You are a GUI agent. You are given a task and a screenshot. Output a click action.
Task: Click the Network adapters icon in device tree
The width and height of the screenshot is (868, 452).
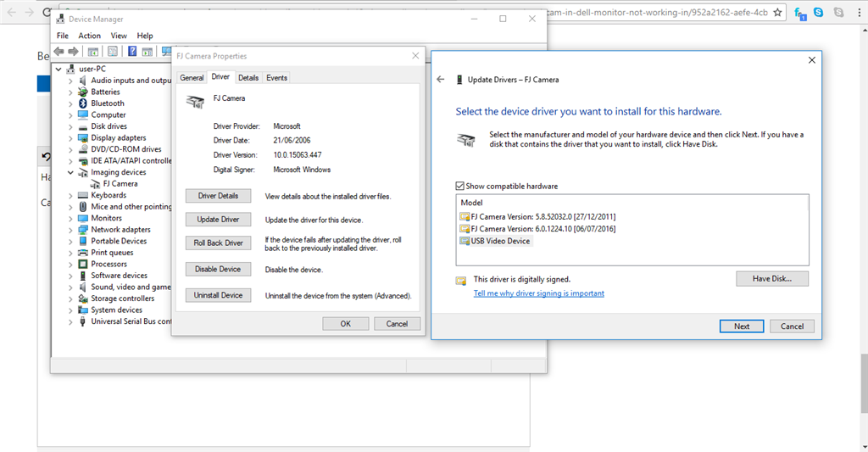(83, 229)
